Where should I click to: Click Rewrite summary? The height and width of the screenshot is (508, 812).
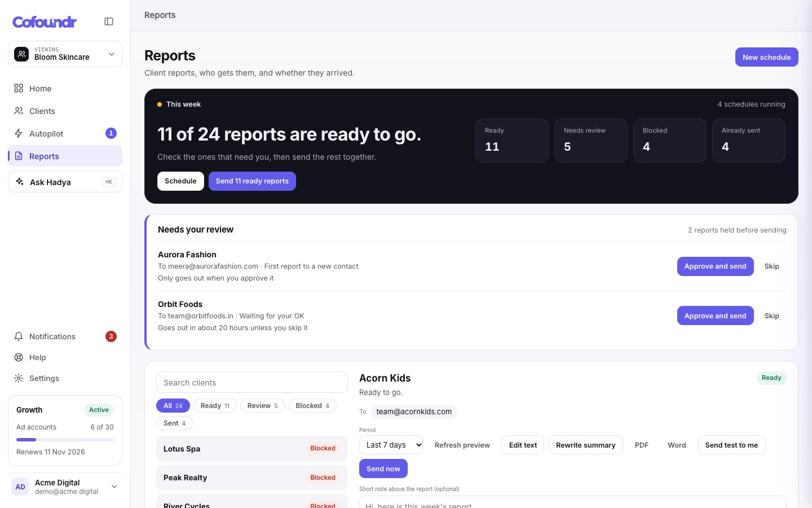pyautogui.click(x=585, y=445)
